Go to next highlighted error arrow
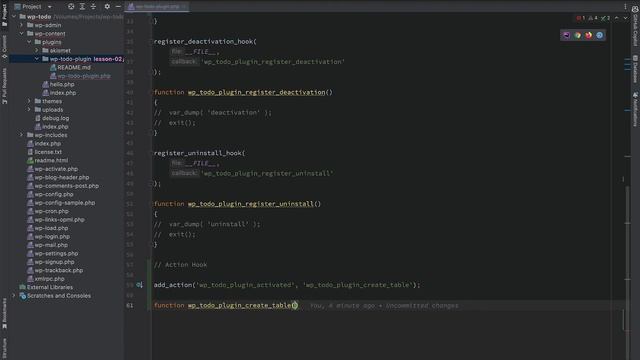Viewport: 640px width, 360px height. [x=625, y=18]
